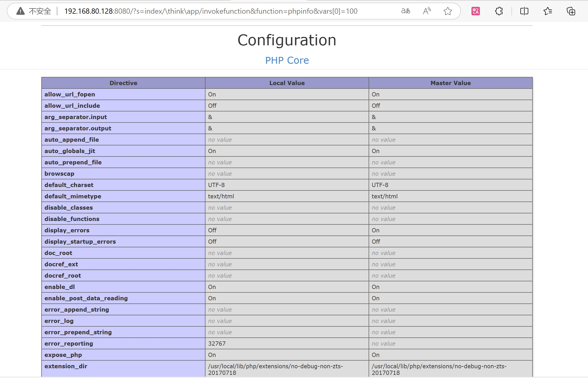Screen dimensions: 588x378
Task: Open the Extensions puzzle icon
Action: pyautogui.click(x=499, y=11)
